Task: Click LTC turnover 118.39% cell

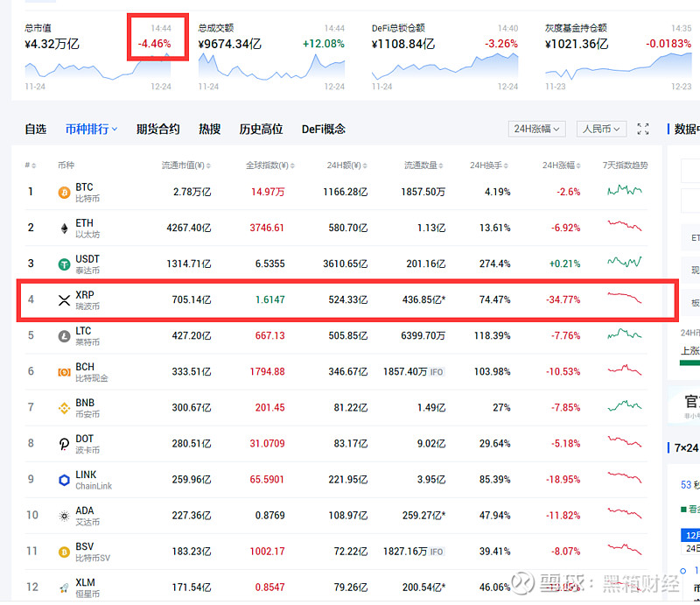Action: (x=492, y=335)
